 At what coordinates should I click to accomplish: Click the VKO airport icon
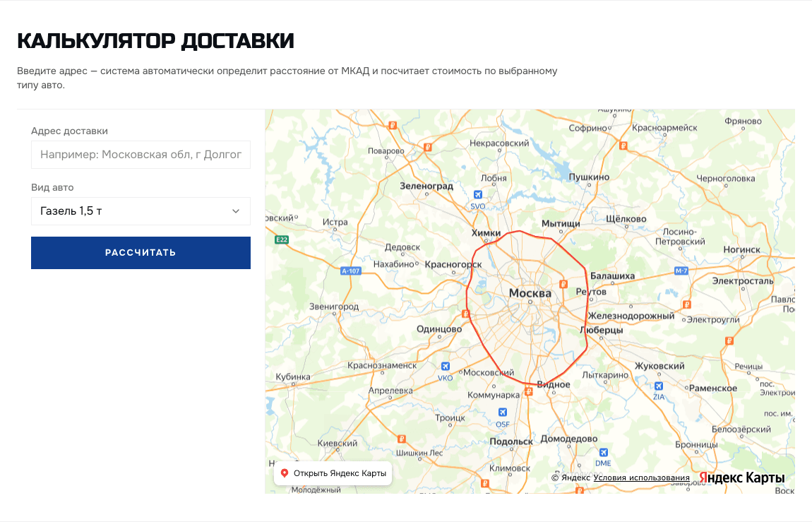click(446, 366)
